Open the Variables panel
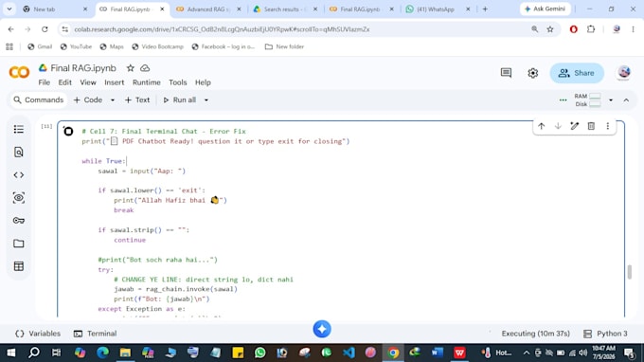 38,334
